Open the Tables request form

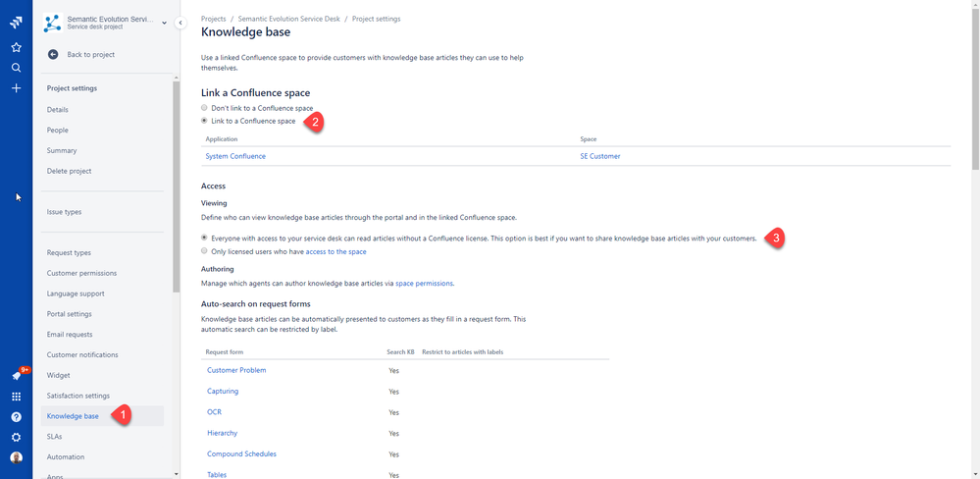(217, 475)
